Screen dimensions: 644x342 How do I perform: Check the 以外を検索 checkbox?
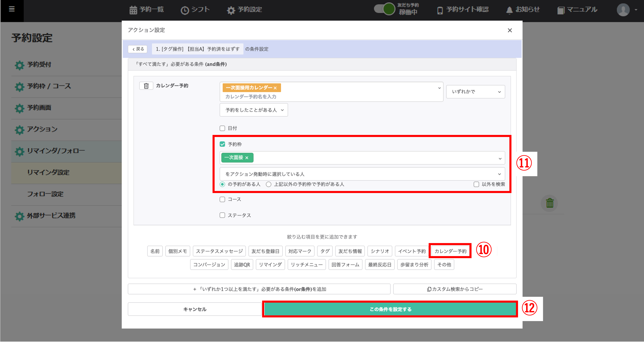(x=476, y=184)
